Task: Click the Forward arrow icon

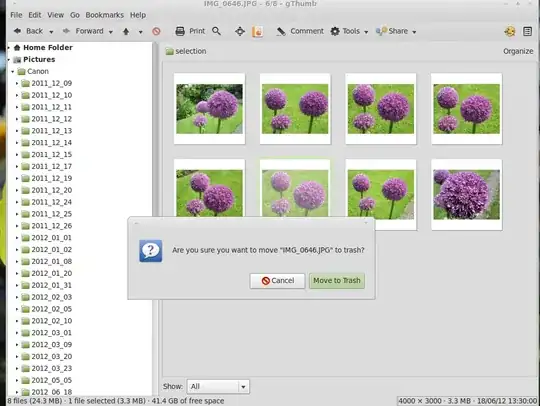Action: point(66,31)
